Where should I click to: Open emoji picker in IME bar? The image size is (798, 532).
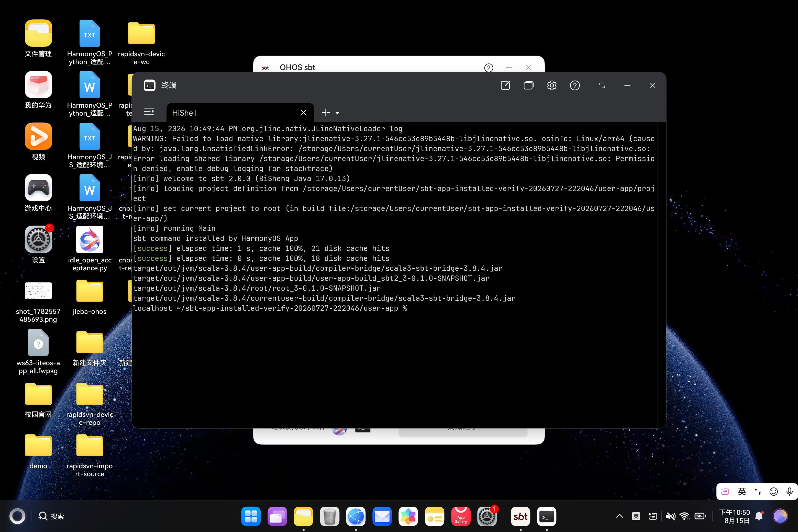click(773, 491)
